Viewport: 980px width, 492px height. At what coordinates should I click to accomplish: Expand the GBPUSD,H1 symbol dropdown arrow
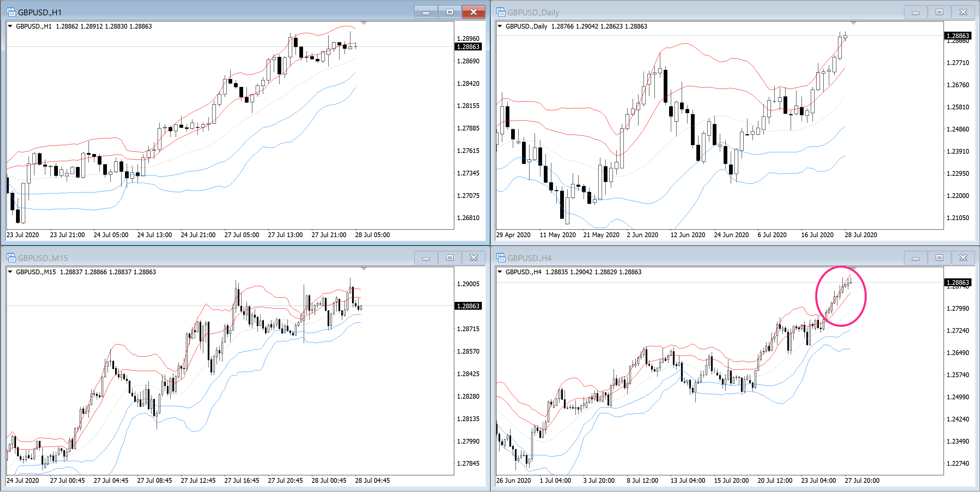click(x=10, y=26)
